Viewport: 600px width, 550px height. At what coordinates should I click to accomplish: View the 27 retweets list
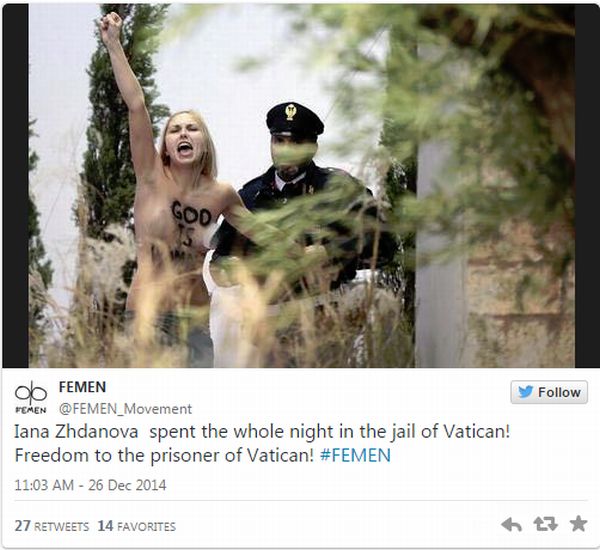[52, 526]
